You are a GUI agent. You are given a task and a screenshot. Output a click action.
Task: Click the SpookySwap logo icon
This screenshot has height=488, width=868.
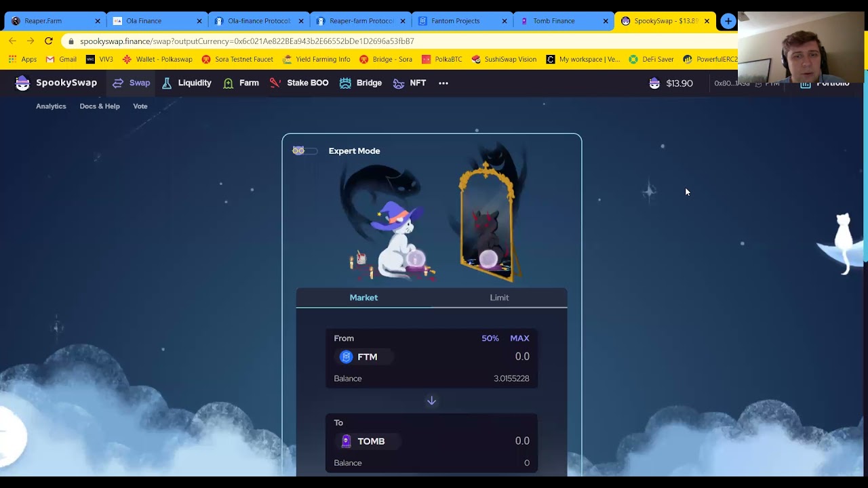(22, 83)
